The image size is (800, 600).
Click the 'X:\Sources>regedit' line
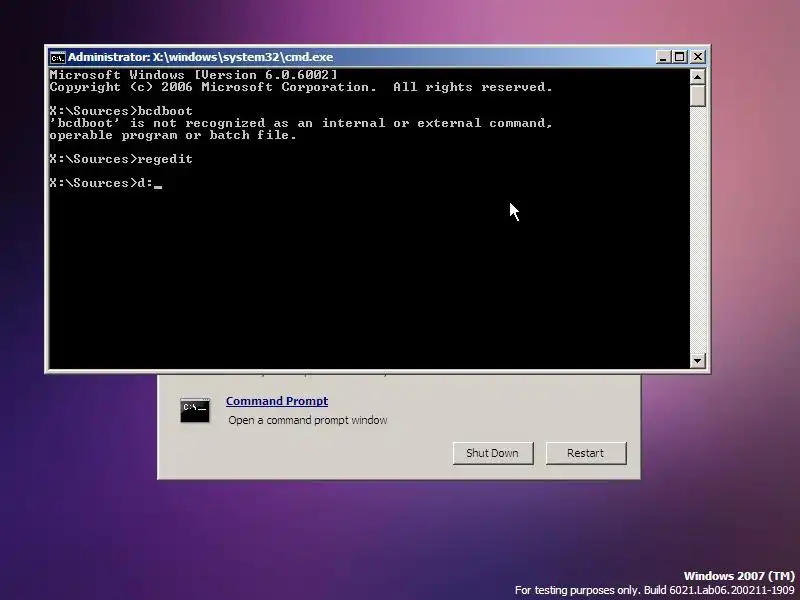coord(121,159)
